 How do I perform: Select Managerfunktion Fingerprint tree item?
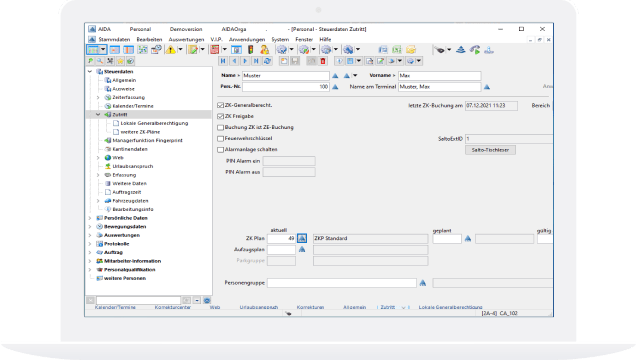coord(147,141)
